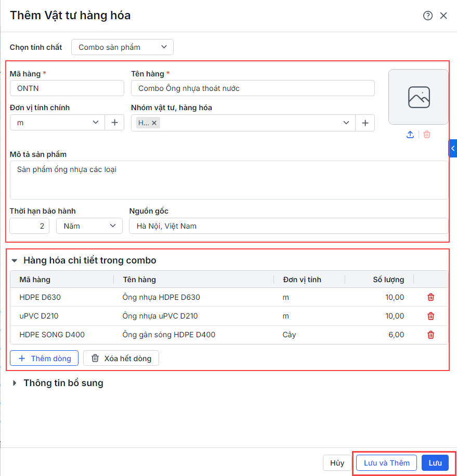Click the Thêm dòng button

44,358
